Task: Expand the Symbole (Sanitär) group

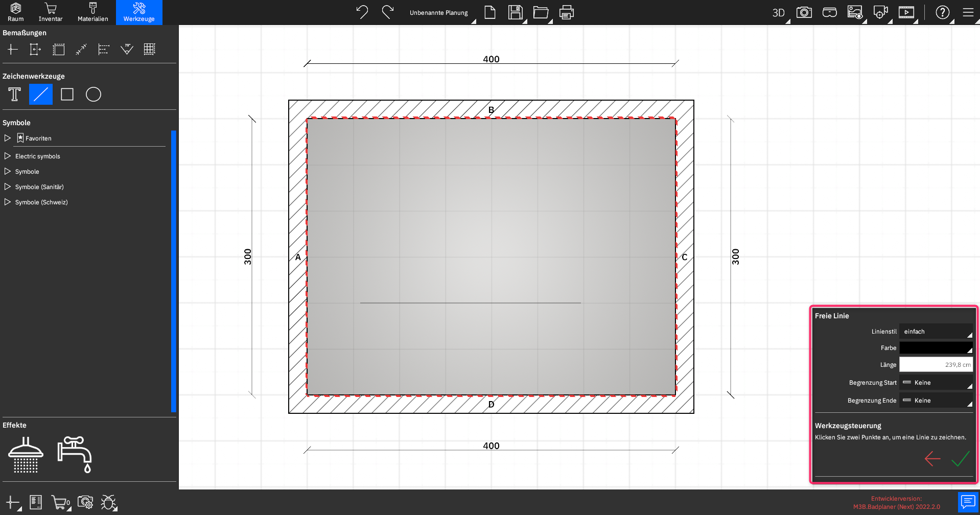Action: 7,186
